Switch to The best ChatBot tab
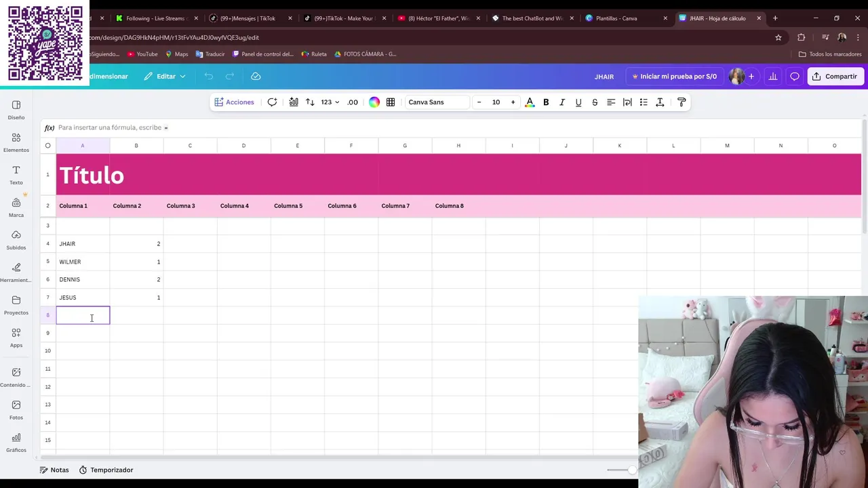Screen dimensions: 868x488 [531, 18]
